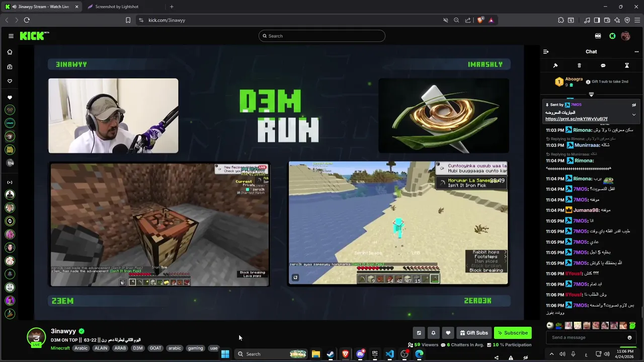Image resolution: width=644 pixels, height=362 pixels.
Task: Click the 3inawyy channel avatar
Action: [36, 337]
